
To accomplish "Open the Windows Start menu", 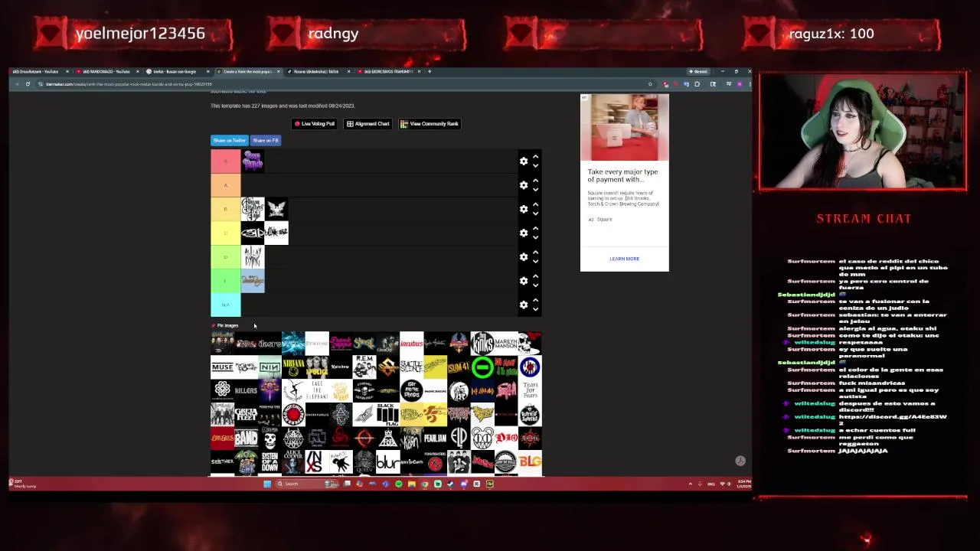I will coord(266,484).
